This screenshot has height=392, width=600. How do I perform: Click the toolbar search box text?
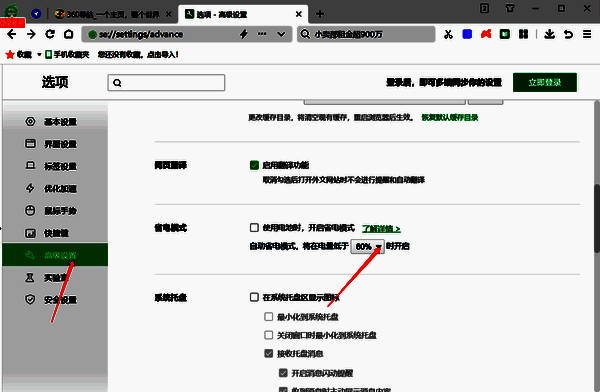pyautogui.click(x=348, y=34)
